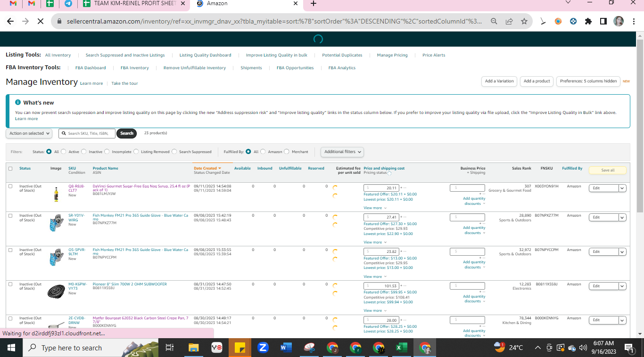Open Remove Unfulfillable Inventory tool

tap(195, 68)
